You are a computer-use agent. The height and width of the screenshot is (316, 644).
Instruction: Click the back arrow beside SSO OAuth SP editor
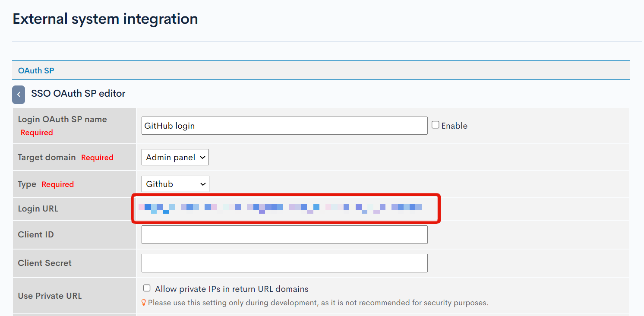(19, 95)
